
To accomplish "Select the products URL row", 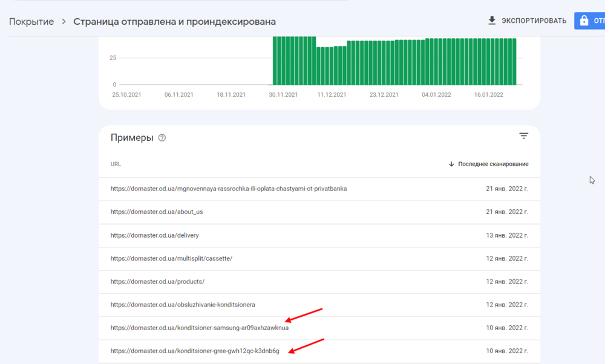I will [157, 282].
